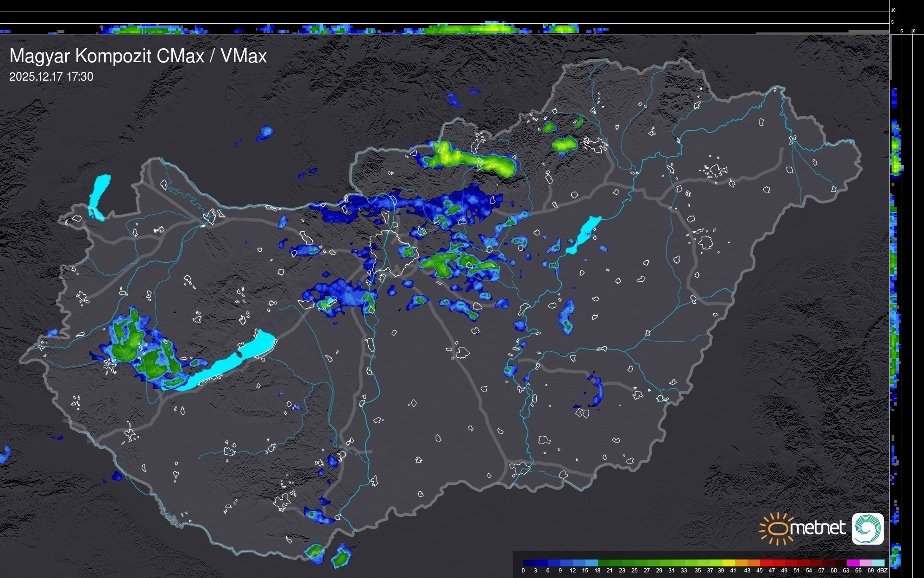This screenshot has height=578, width=924.
Task: Click the green 18 dBZ legend swatch
Action: pos(604,563)
